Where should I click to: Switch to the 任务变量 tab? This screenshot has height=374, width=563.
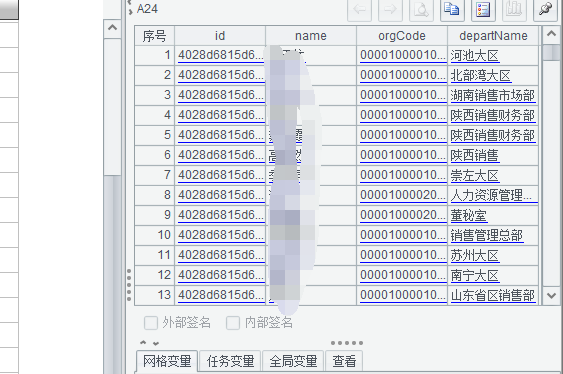(231, 361)
